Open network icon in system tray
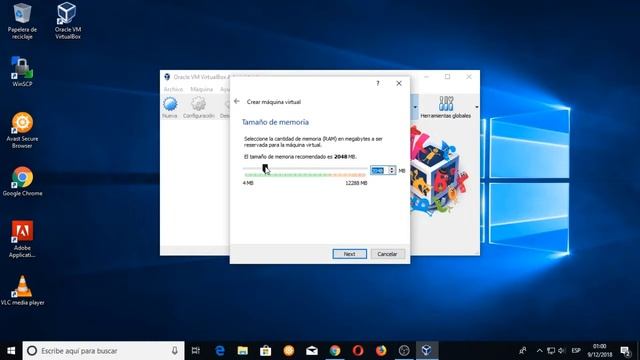The image size is (640, 360). [551, 351]
